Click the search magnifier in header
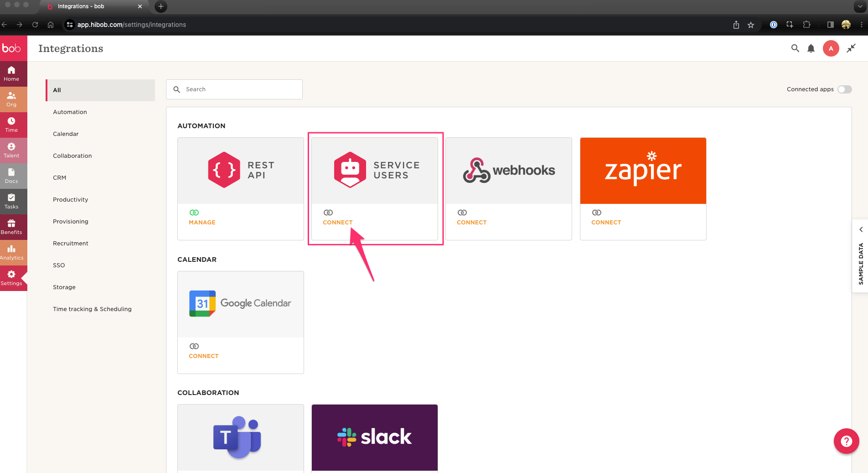This screenshot has height=473, width=868. click(795, 48)
